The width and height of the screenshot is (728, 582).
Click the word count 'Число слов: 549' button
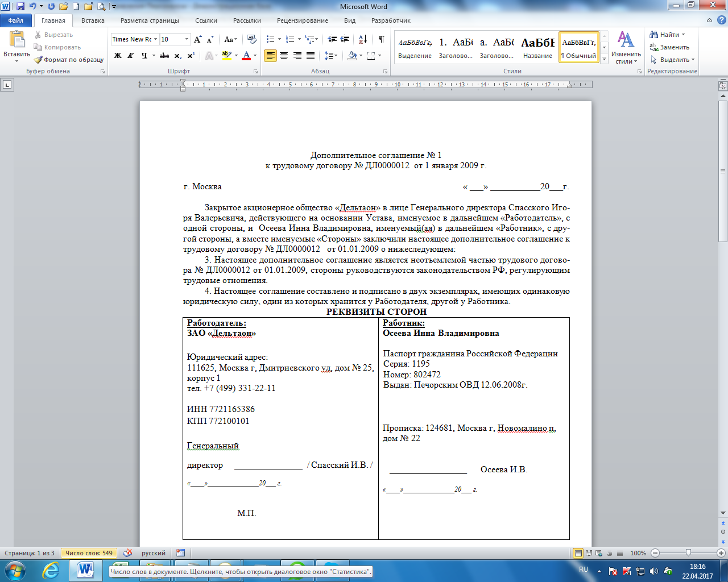tap(89, 553)
